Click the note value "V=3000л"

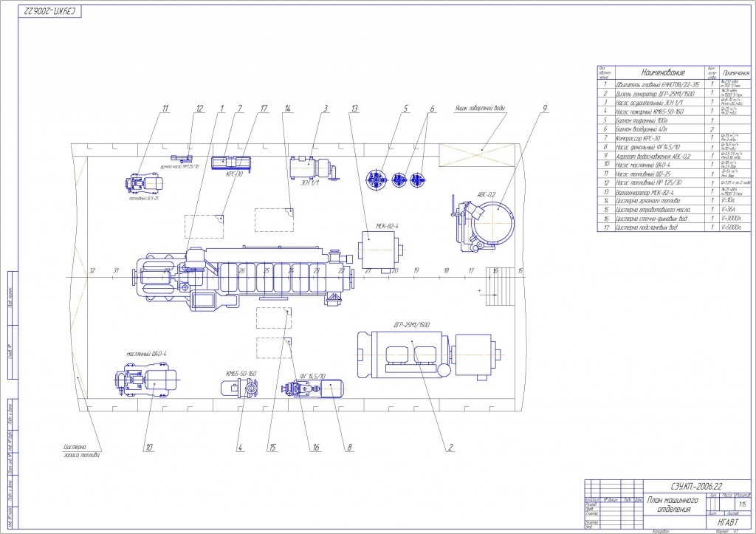730,219
